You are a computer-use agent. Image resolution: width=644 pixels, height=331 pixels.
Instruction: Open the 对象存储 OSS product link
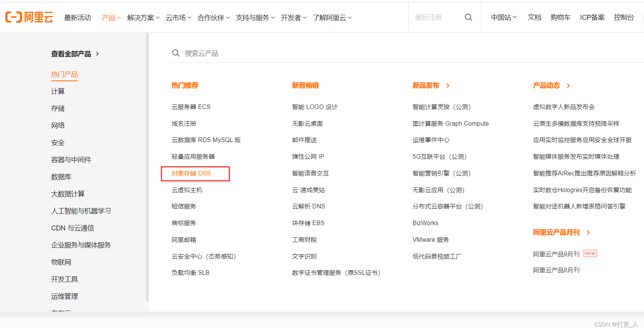pyautogui.click(x=191, y=173)
